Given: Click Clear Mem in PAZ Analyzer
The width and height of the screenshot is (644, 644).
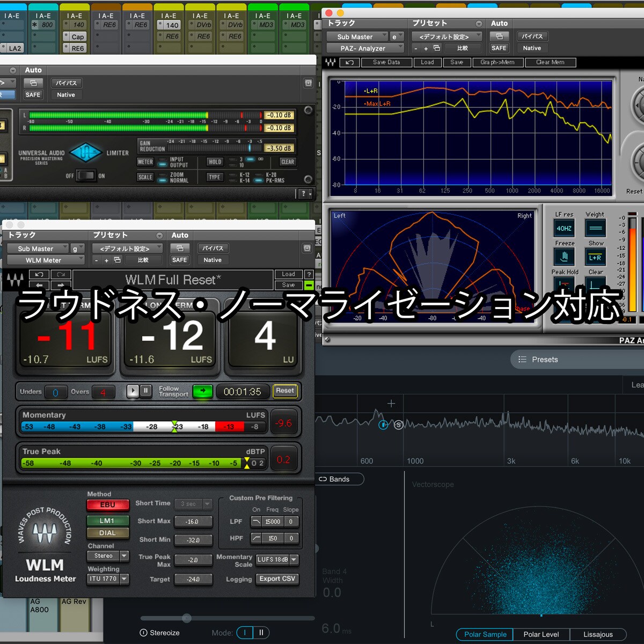Looking at the screenshot, I should click(550, 62).
